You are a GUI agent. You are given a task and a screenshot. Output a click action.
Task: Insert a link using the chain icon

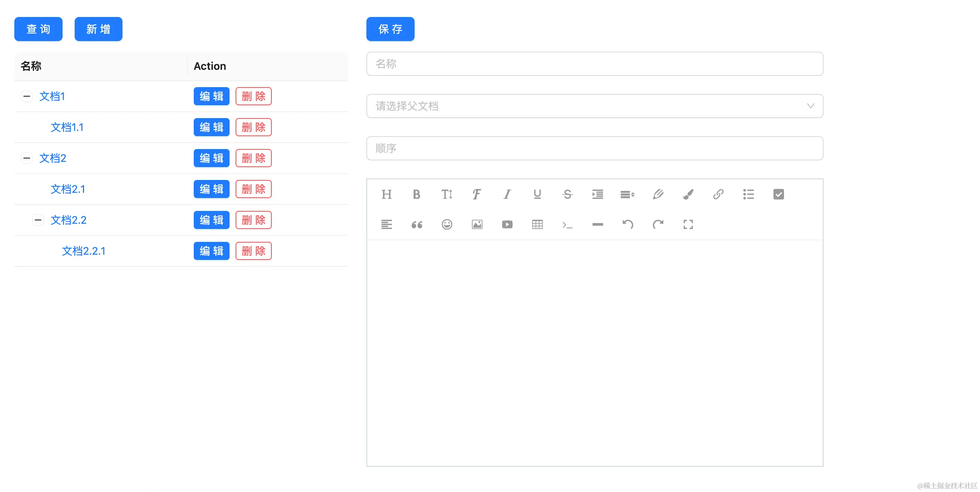718,194
